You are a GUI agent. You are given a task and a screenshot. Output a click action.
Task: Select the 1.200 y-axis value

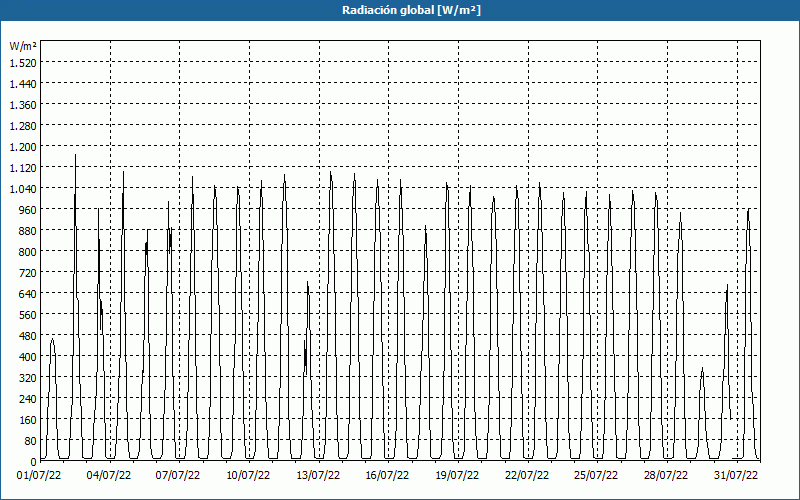[23, 147]
